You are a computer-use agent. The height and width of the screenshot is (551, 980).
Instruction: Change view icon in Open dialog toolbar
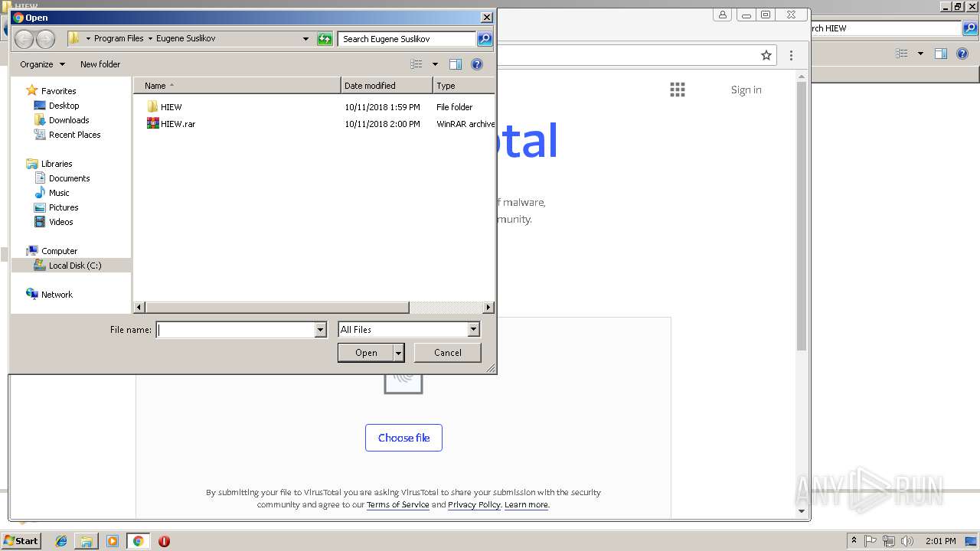click(416, 64)
